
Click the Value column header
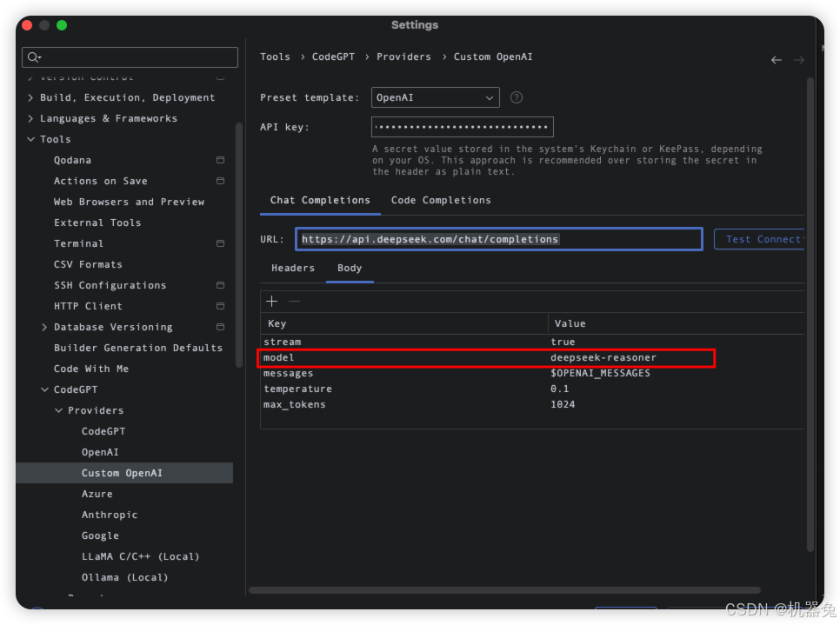pos(570,323)
